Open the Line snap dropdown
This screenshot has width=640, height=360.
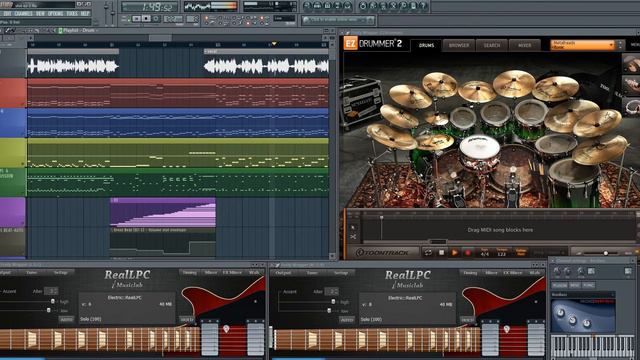click(x=284, y=18)
